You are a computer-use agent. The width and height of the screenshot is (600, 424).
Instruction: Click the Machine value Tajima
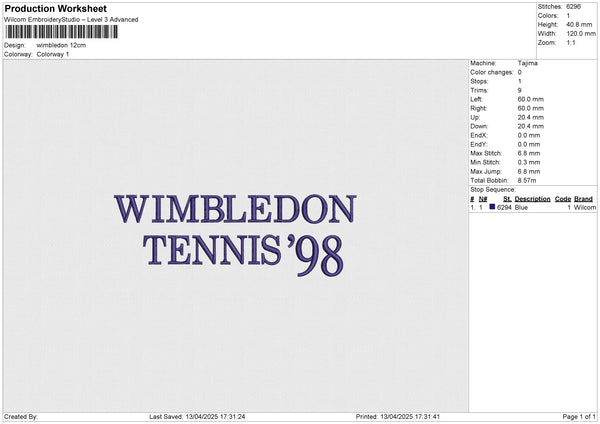527,63
